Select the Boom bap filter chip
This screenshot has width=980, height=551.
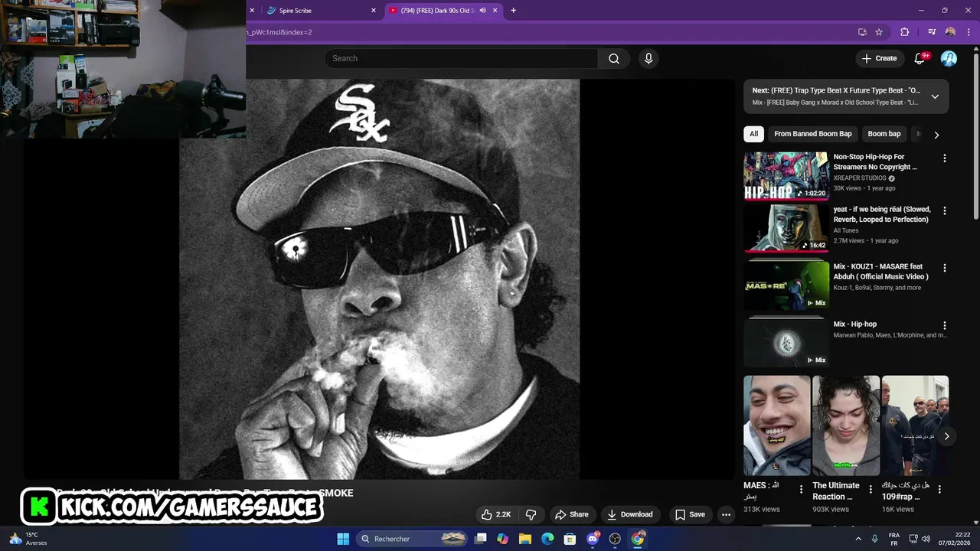(884, 134)
